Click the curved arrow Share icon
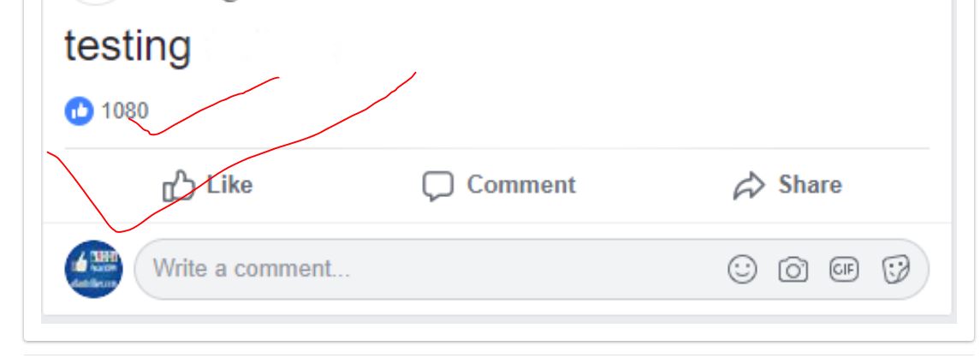The width and height of the screenshot is (980, 364). [x=749, y=186]
